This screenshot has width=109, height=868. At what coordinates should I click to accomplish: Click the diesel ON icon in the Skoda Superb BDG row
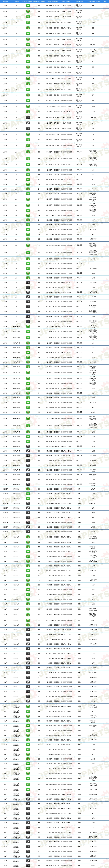click(x=28, y=532)
